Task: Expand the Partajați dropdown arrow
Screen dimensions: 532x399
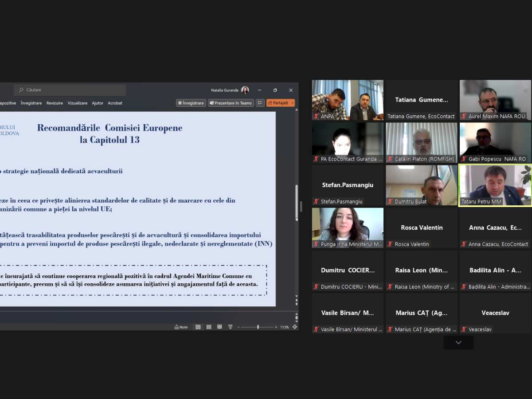Action: [292, 103]
